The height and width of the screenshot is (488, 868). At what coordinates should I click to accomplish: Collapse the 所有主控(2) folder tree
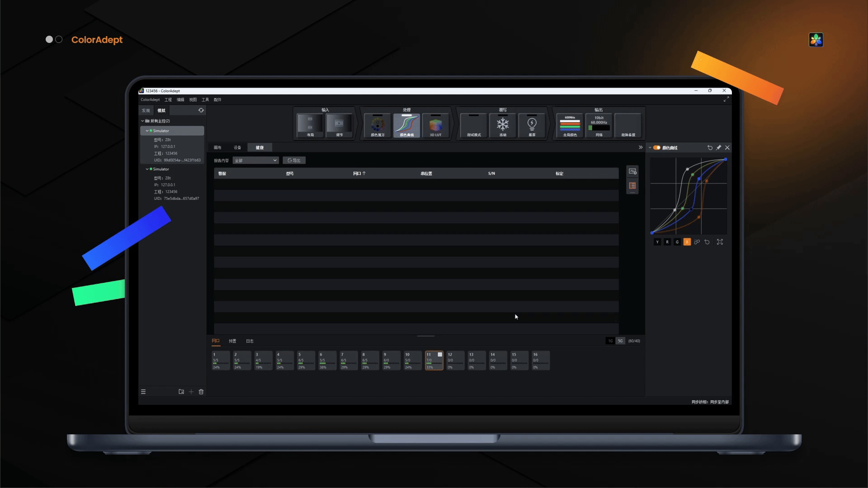click(142, 121)
